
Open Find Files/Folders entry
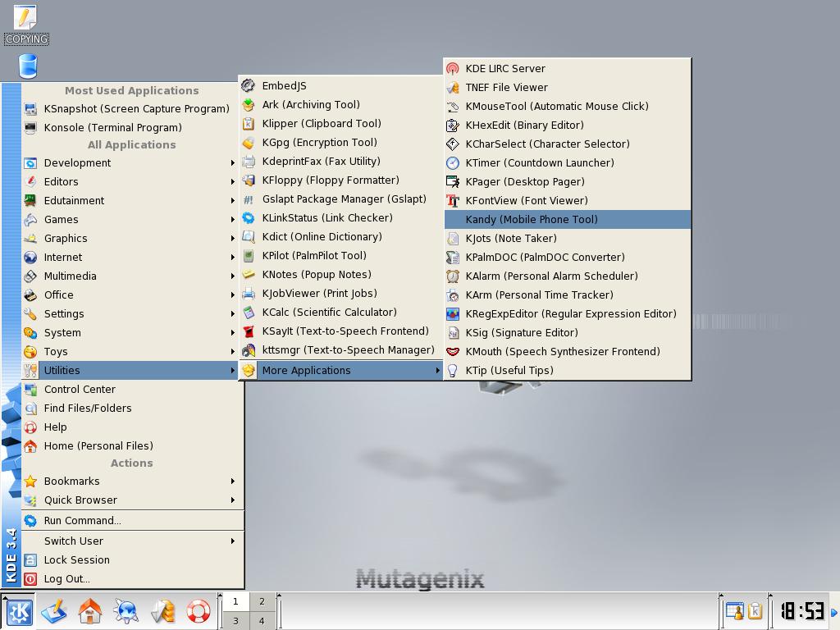pyautogui.click(x=132, y=409)
